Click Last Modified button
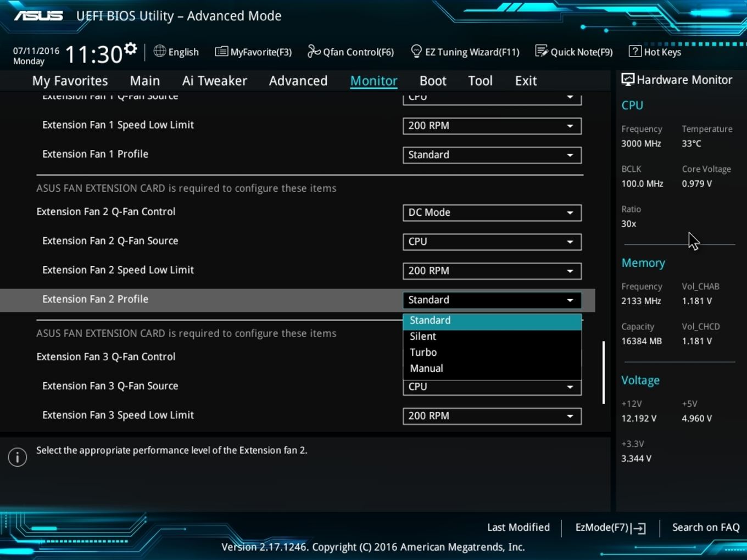Viewport: 747px width, 560px height. tap(519, 528)
